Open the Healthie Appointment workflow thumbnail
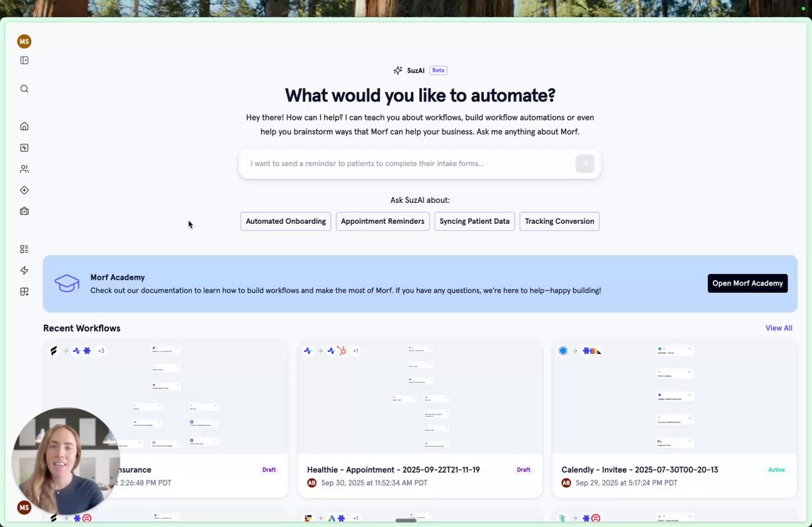The image size is (812, 527). click(420, 397)
